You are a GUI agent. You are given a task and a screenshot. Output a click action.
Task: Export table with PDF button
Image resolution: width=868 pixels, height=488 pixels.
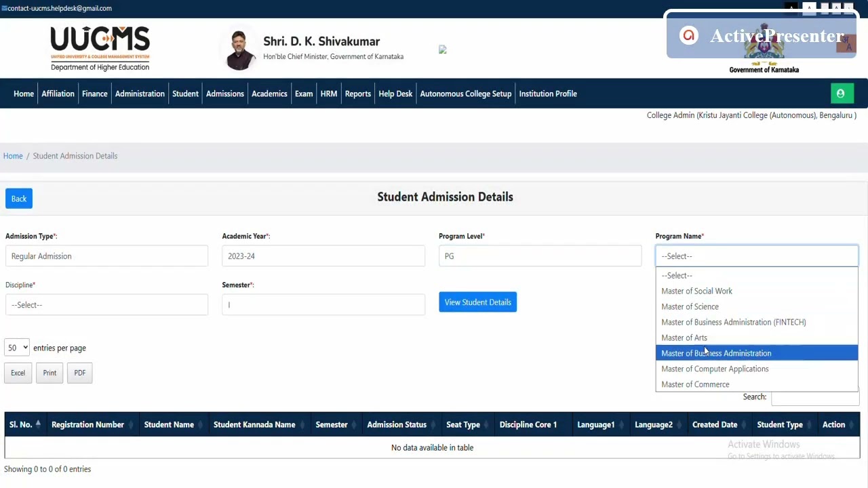tap(80, 373)
